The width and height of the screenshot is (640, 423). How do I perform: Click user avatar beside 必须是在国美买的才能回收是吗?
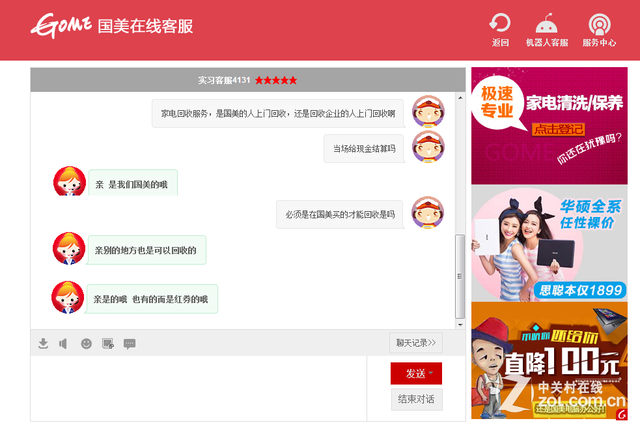[428, 212]
